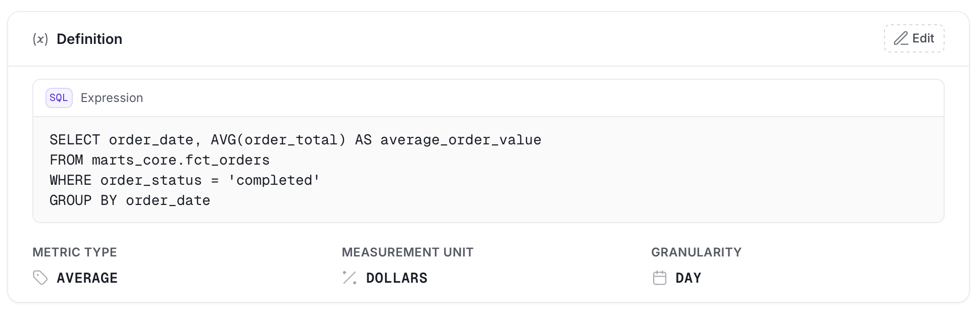Click the SELECT order_date line of SQL
Viewport: 980px width, 314px height.
point(296,140)
